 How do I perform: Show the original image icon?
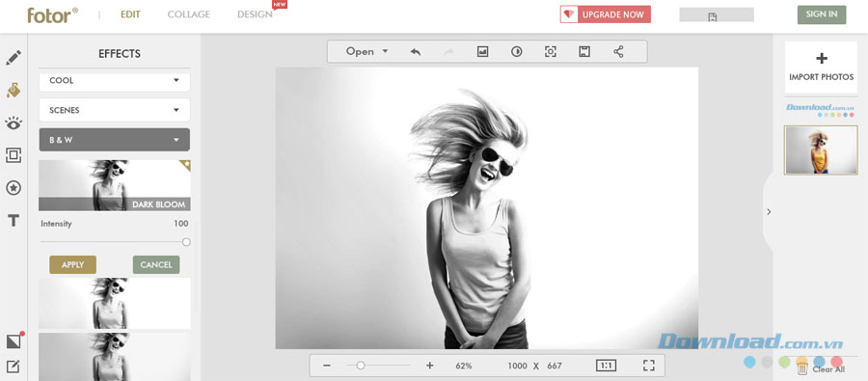(x=483, y=51)
